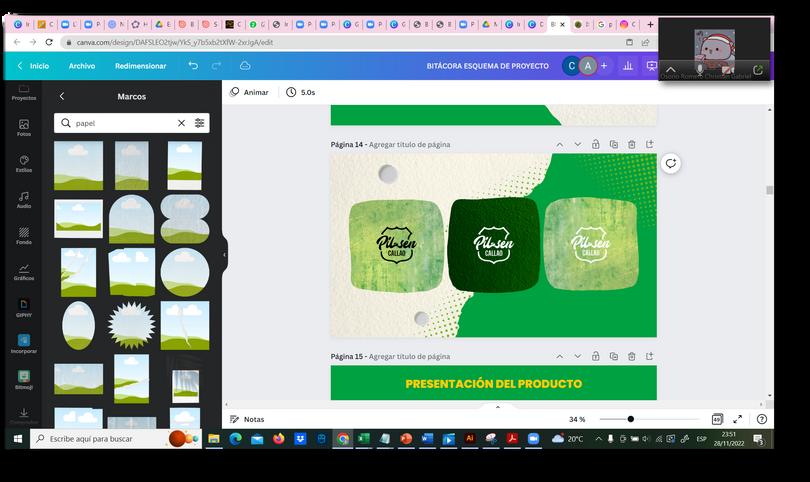Move Página 14 down
810x482 pixels.
[x=578, y=145]
